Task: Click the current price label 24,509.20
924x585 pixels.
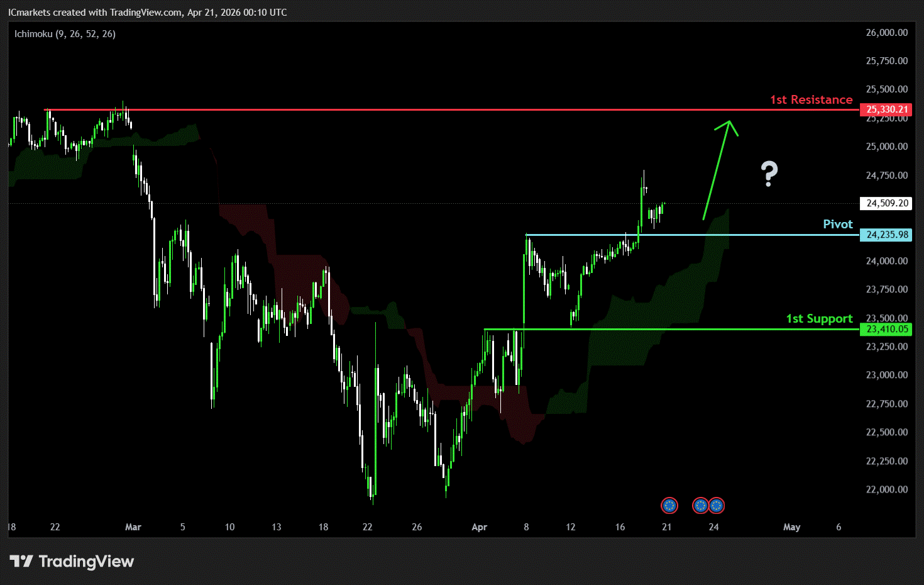Action: click(x=886, y=203)
